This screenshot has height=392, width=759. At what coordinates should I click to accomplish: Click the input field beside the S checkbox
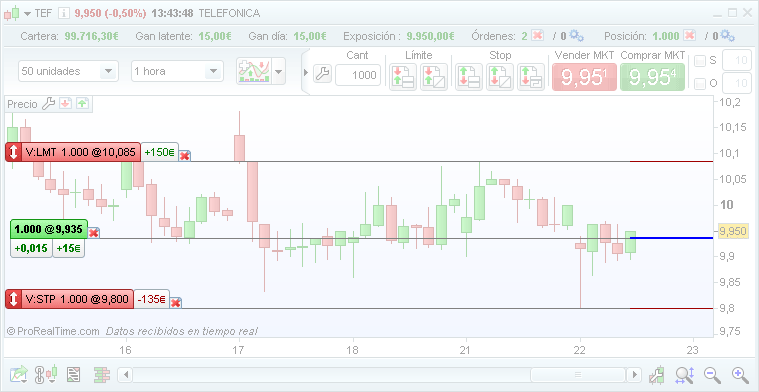(737, 60)
